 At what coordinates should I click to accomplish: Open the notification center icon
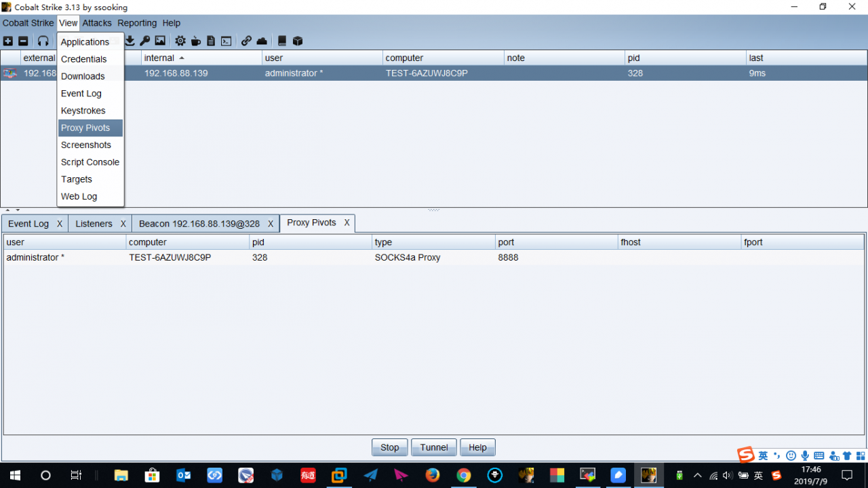coord(847,475)
